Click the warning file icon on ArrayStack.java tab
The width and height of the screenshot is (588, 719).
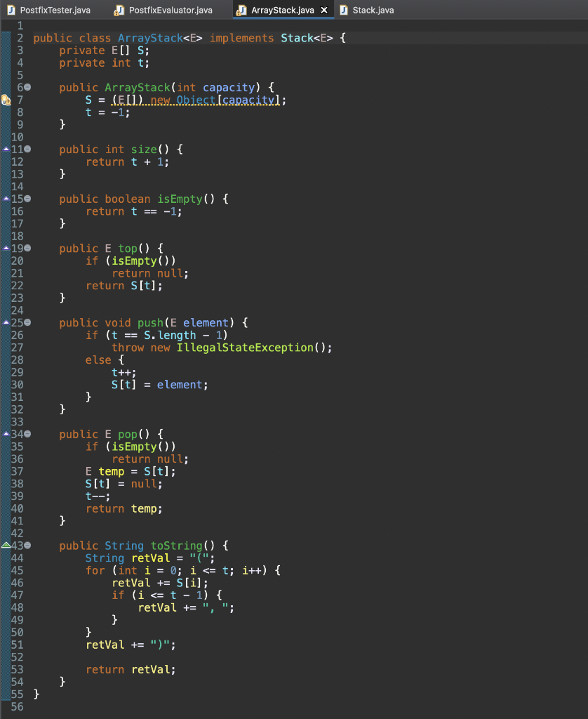coord(241,10)
